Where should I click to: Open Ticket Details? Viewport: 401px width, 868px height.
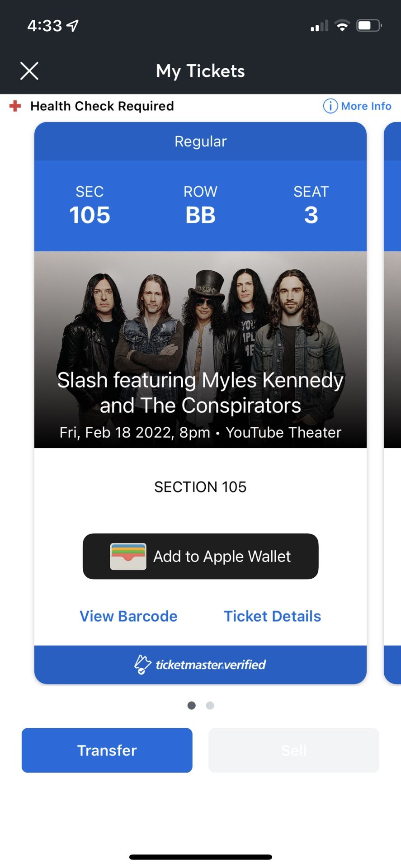tap(272, 616)
